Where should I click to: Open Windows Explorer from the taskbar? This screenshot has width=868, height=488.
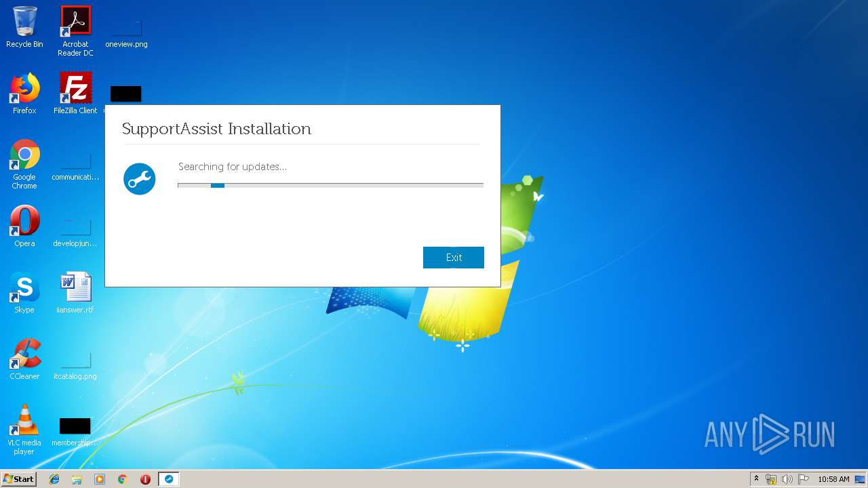(77, 479)
